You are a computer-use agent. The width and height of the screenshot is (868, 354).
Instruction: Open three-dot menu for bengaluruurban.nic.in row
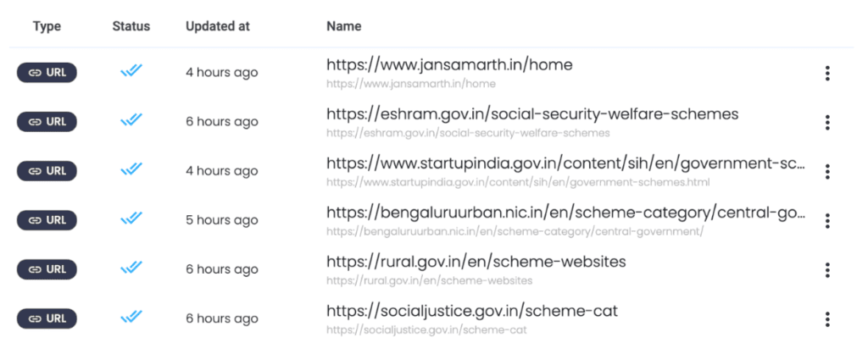[827, 221]
